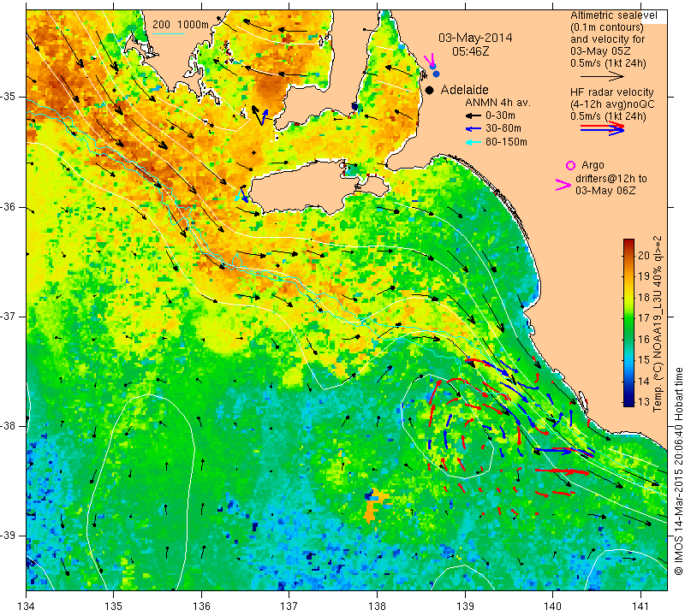Click the 13 tick on the color bar
685x616 pixels.
click(x=644, y=401)
